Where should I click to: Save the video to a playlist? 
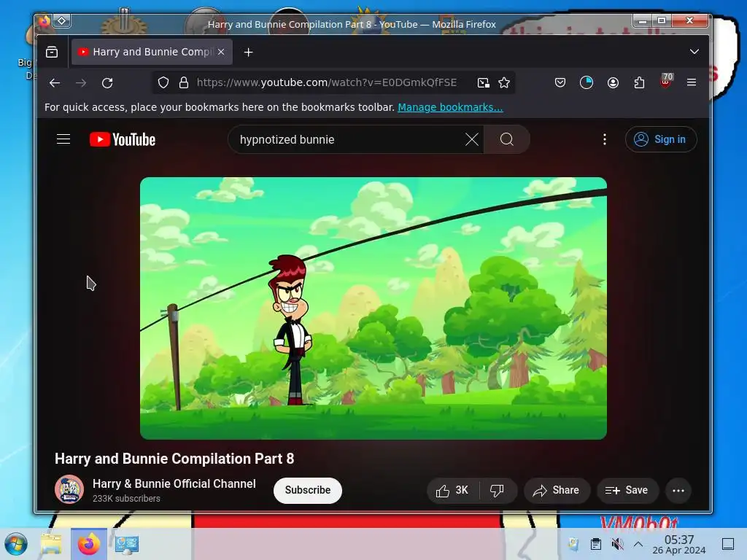[x=627, y=491]
